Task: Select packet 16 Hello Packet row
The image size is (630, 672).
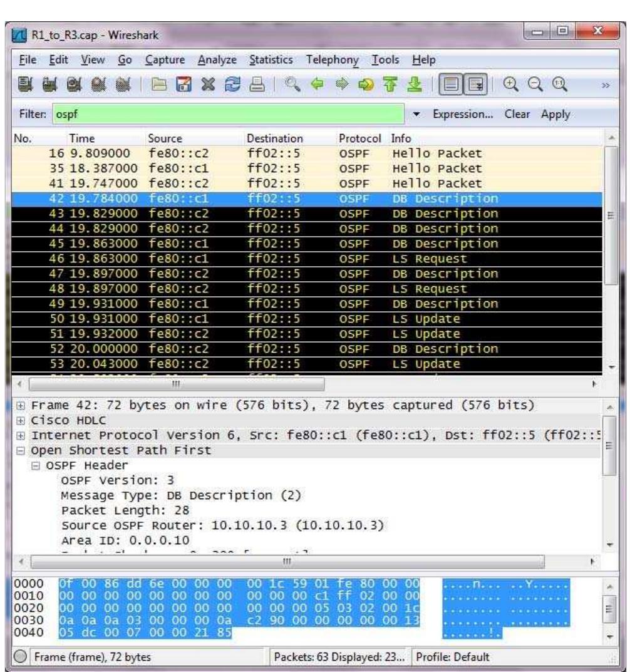Action: [306, 153]
